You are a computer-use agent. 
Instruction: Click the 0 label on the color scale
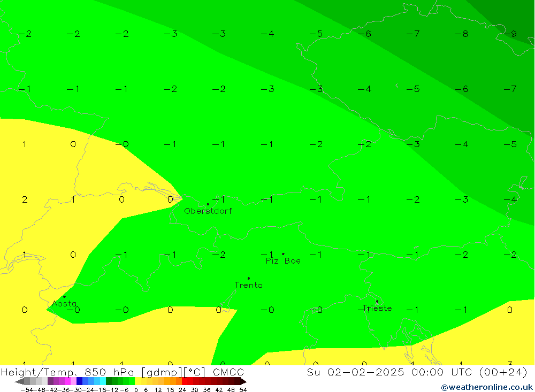136,390
